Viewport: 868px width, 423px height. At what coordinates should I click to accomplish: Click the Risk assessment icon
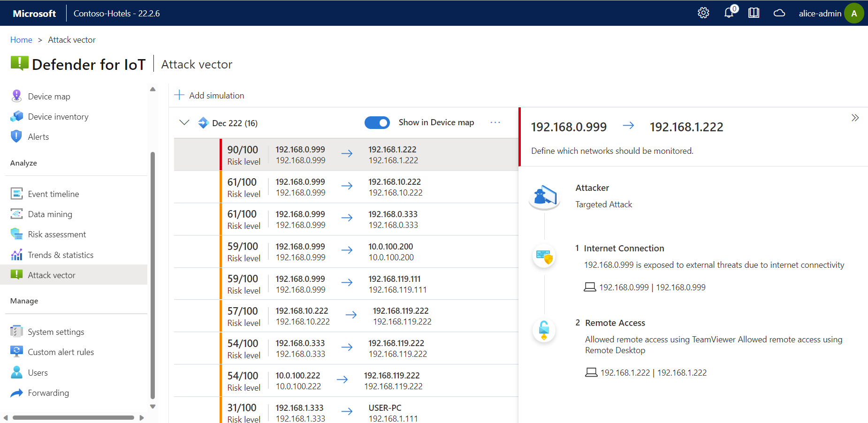pos(16,234)
